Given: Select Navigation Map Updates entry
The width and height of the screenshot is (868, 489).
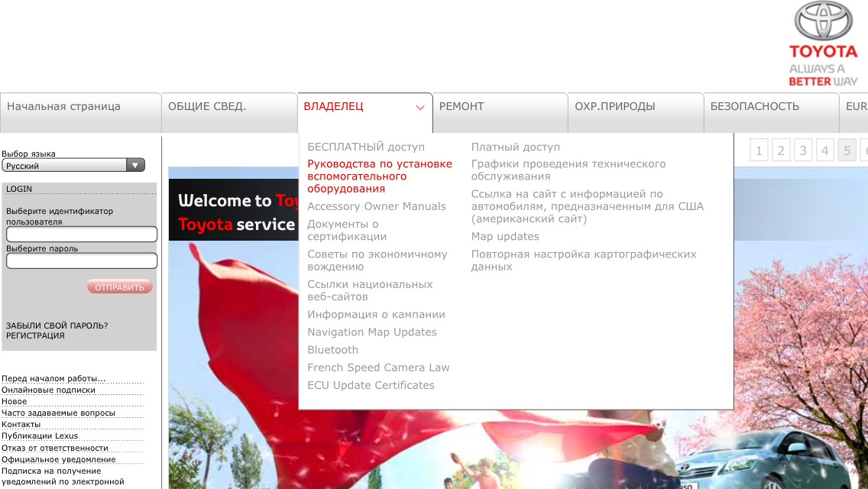Looking at the screenshot, I should click(372, 332).
